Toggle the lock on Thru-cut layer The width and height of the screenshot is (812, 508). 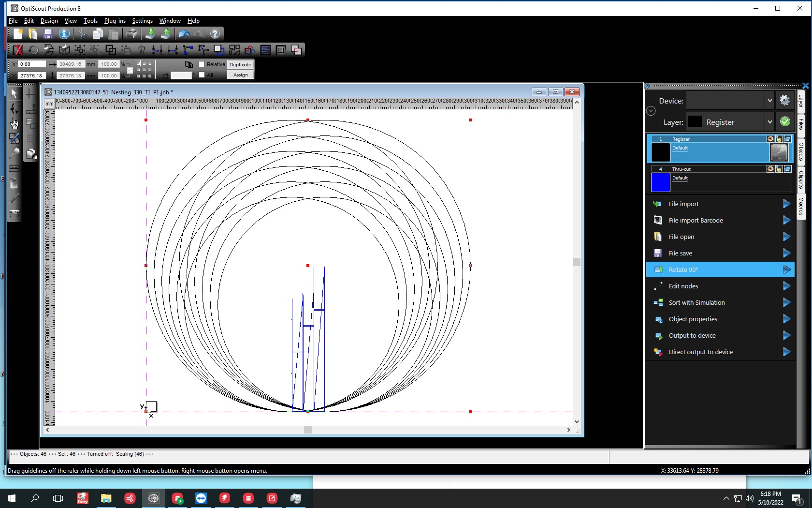(779, 169)
